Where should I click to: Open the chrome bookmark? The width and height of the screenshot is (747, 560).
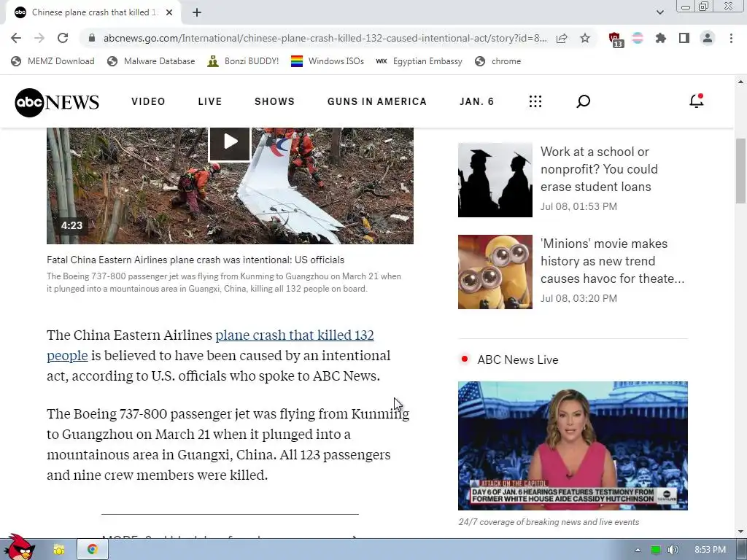click(498, 61)
